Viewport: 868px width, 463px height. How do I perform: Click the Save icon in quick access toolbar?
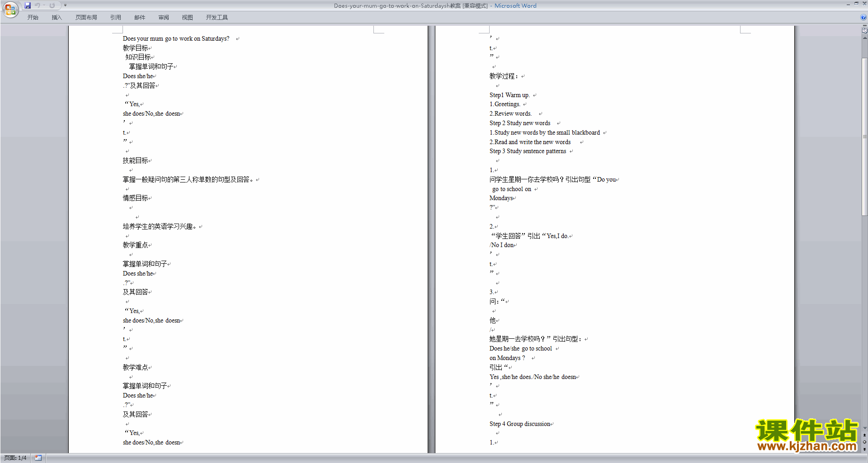28,5
